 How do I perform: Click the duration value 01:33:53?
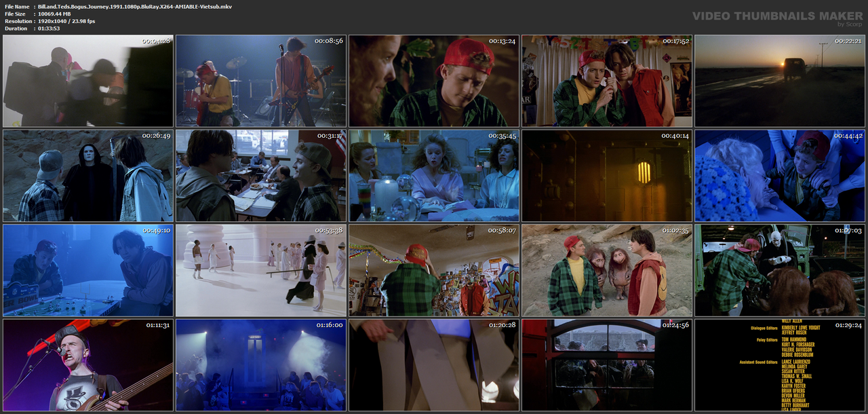(49, 29)
